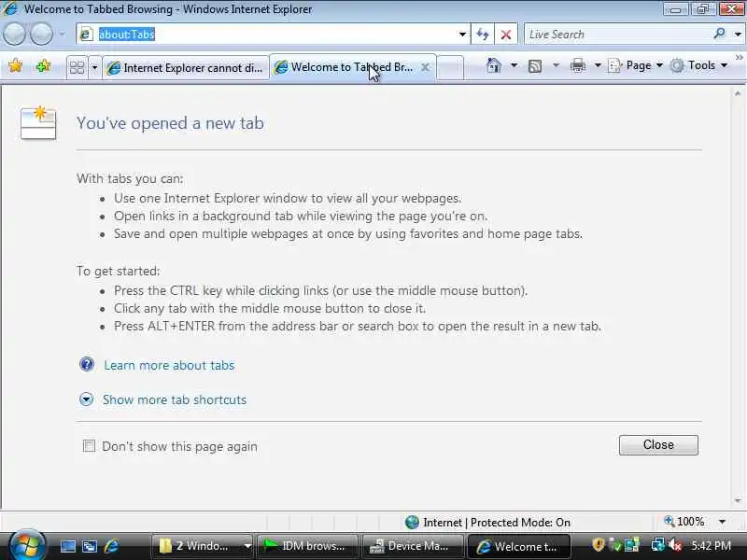This screenshot has height=560, width=747.
Task: Click the Live Search magnifier icon
Action: click(x=719, y=34)
